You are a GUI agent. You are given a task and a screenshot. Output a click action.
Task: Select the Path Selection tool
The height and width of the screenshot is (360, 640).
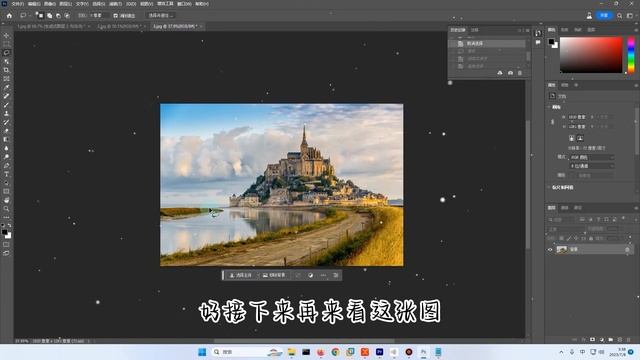click(6, 182)
